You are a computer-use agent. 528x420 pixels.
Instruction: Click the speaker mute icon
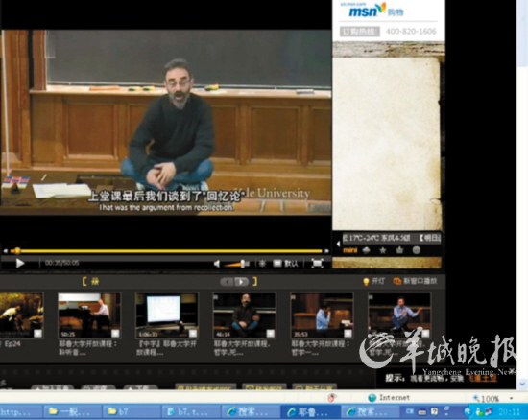click(217, 264)
